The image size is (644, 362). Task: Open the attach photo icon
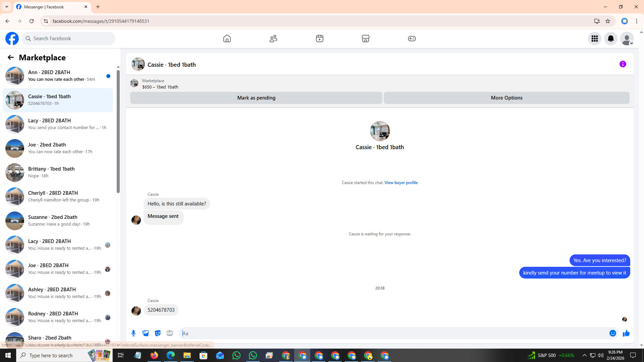(x=146, y=333)
